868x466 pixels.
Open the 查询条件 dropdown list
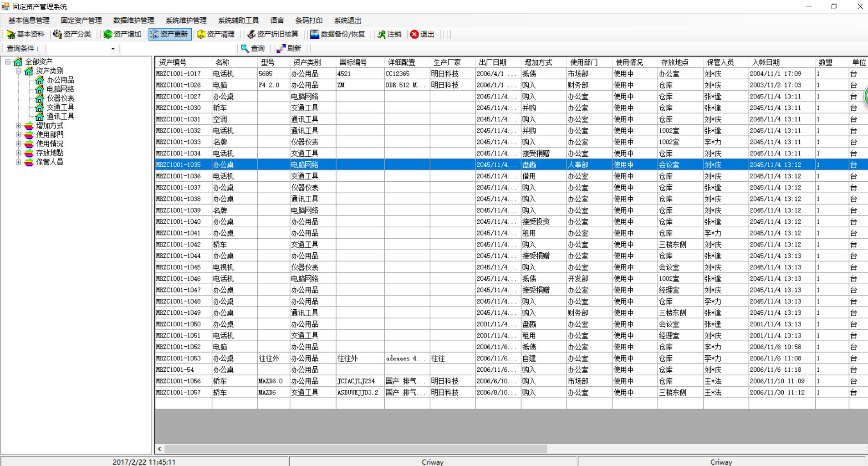point(113,49)
